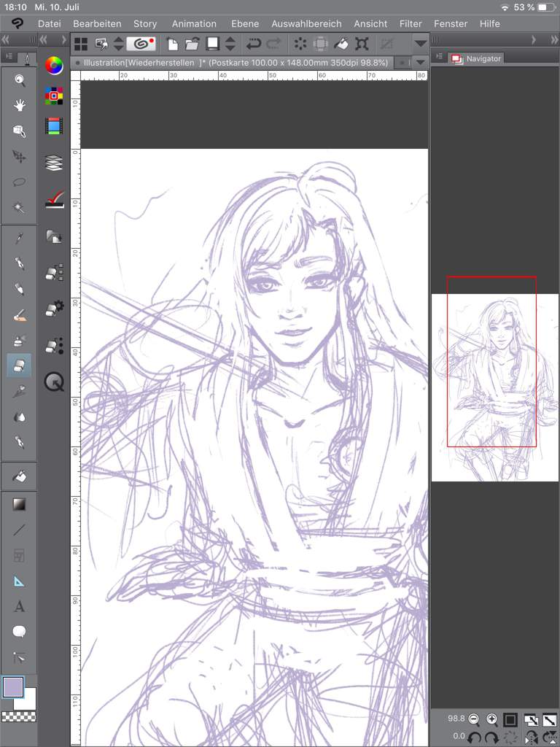Viewport: 560px width, 747px height.
Task: Rotate canvas left in the Navigator
Action: pos(474,738)
